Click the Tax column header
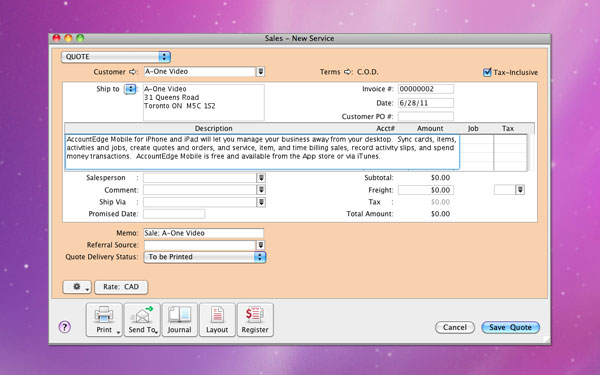 (508, 129)
